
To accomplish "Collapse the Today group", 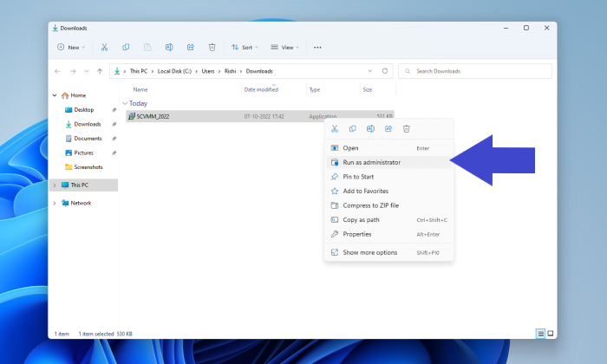I will (125, 104).
